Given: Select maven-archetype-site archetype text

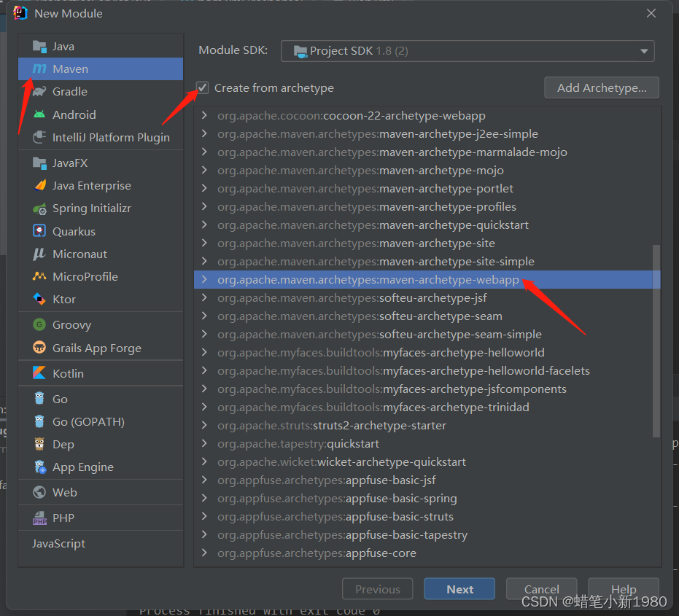Looking at the screenshot, I should coord(356,243).
